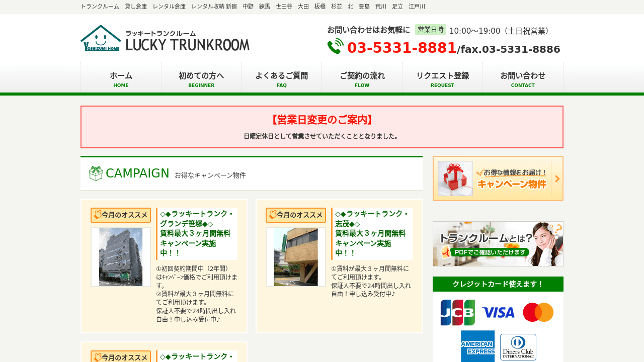Click the トランクルーム link in top navigation

tap(100, 7)
